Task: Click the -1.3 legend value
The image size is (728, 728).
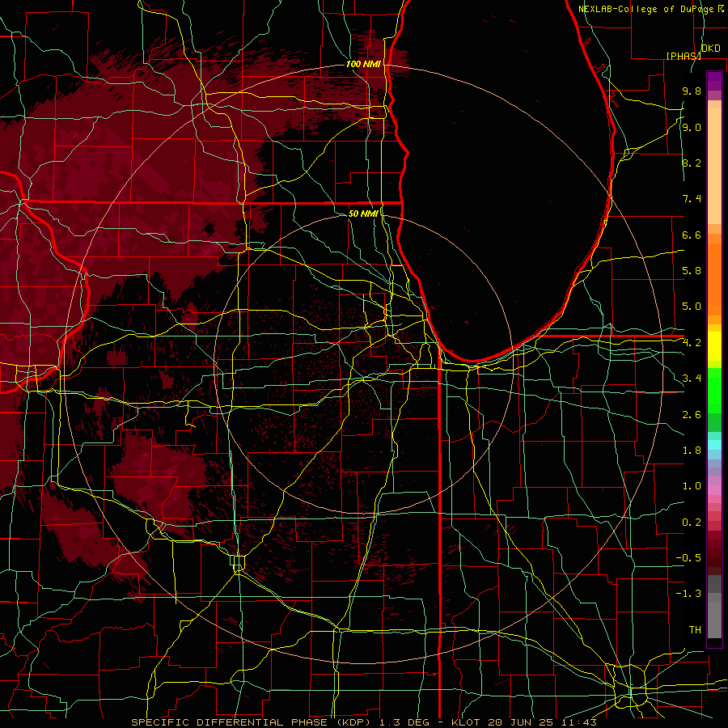Action: point(688,594)
